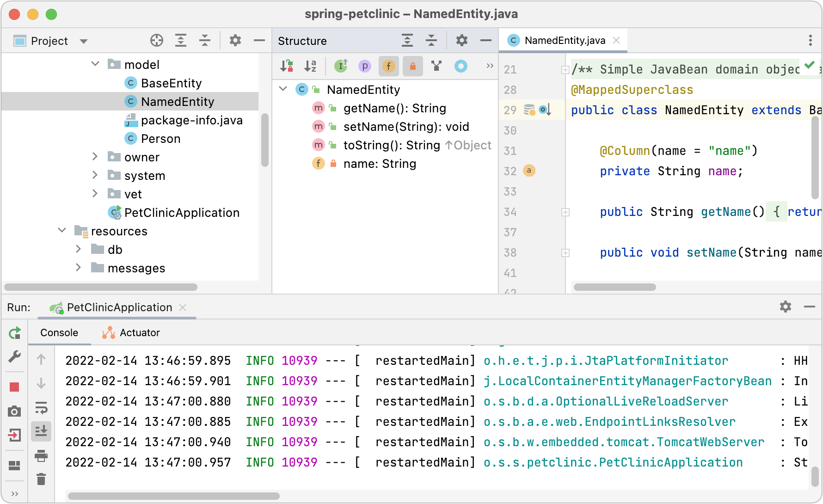Screen dimensions: 823x504
Task: Click the blue circle lambdas filter in Structure
Action: pyautogui.click(x=461, y=66)
